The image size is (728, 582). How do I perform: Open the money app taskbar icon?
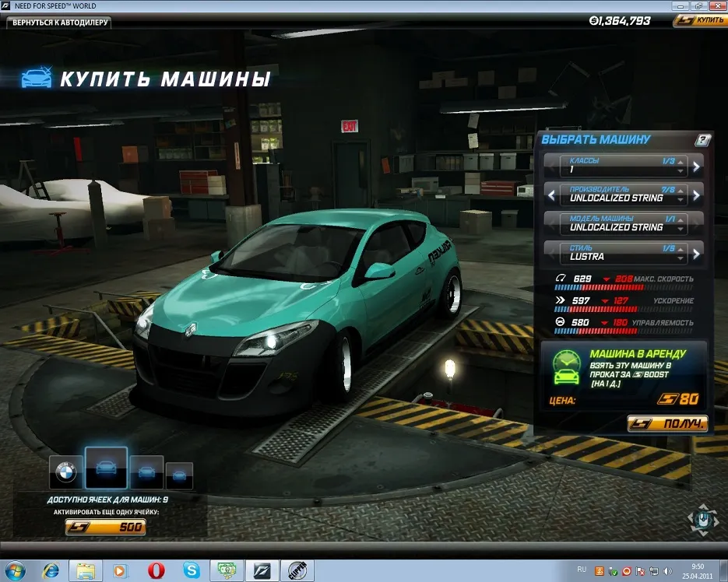coord(227,570)
